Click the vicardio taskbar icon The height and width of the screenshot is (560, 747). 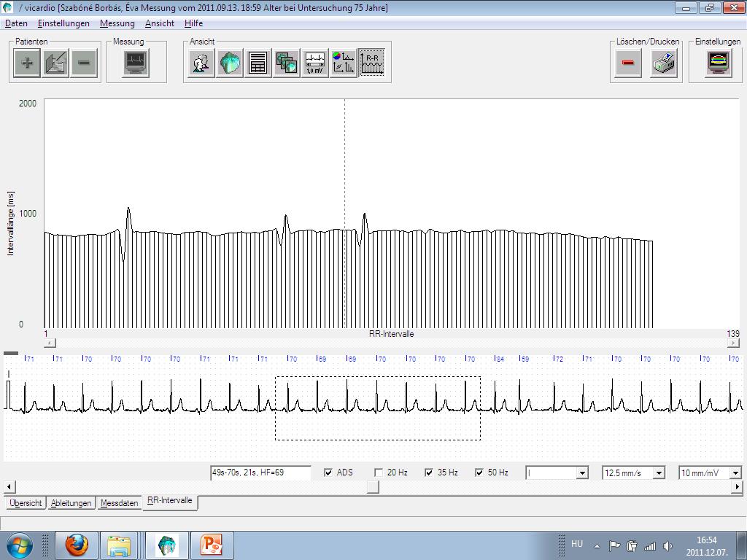167,545
